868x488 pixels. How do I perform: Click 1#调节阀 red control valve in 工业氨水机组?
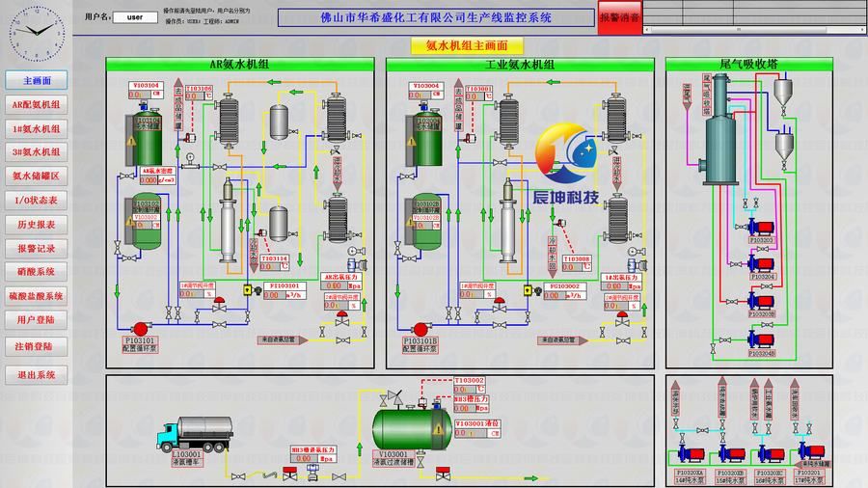pos(500,304)
